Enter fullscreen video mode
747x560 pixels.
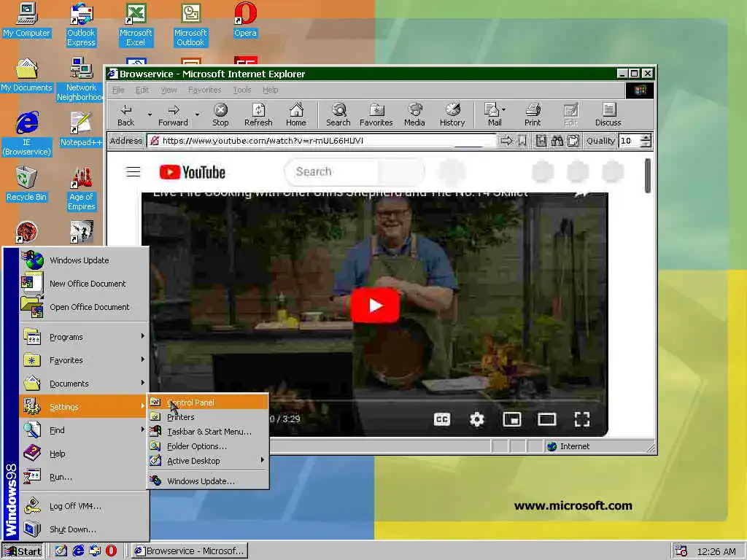(581, 419)
